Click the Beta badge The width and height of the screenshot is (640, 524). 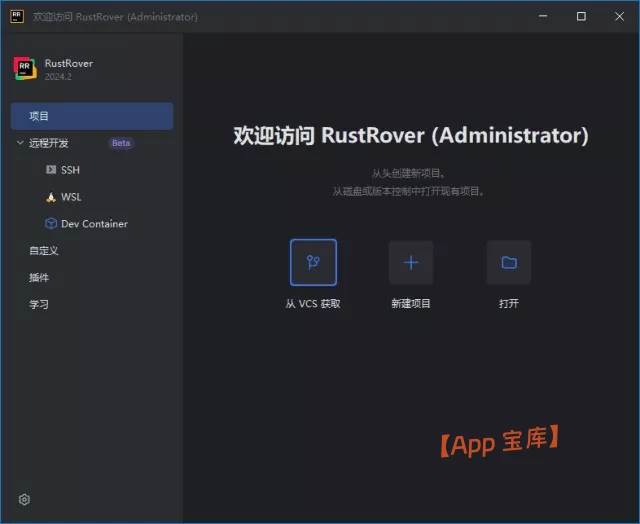[x=121, y=143]
